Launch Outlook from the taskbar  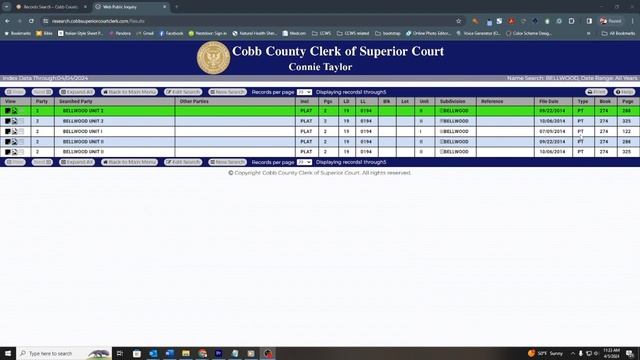[153, 353]
